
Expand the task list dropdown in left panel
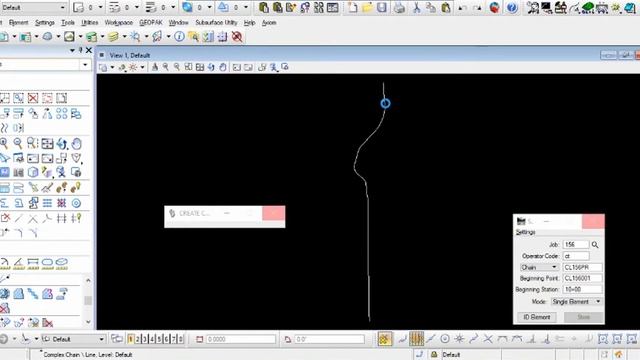(85, 64)
